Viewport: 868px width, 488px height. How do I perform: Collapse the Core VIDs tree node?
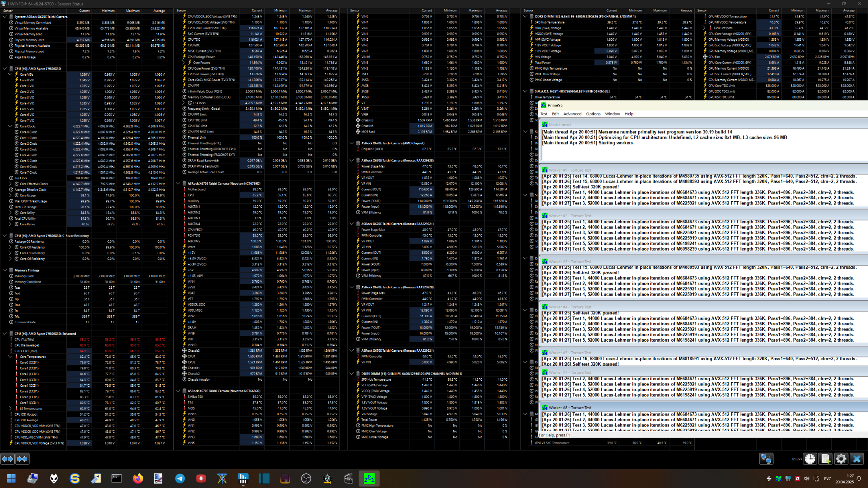[10, 74]
